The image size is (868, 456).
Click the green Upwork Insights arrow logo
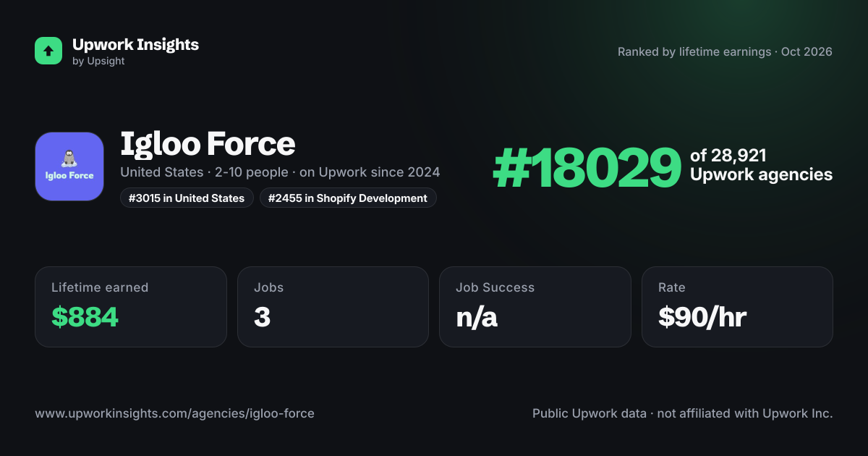(48, 51)
